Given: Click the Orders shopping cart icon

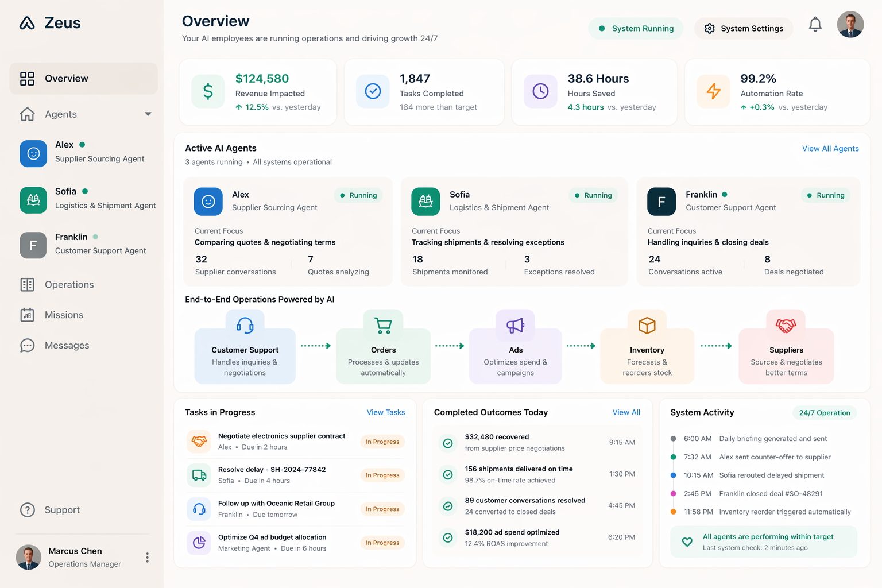Looking at the screenshot, I should pyautogui.click(x=383, y=326).
